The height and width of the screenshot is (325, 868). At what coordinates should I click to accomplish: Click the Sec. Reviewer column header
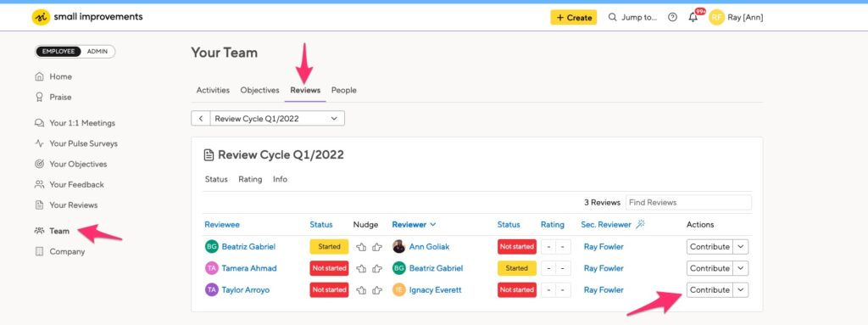point(606,225)
